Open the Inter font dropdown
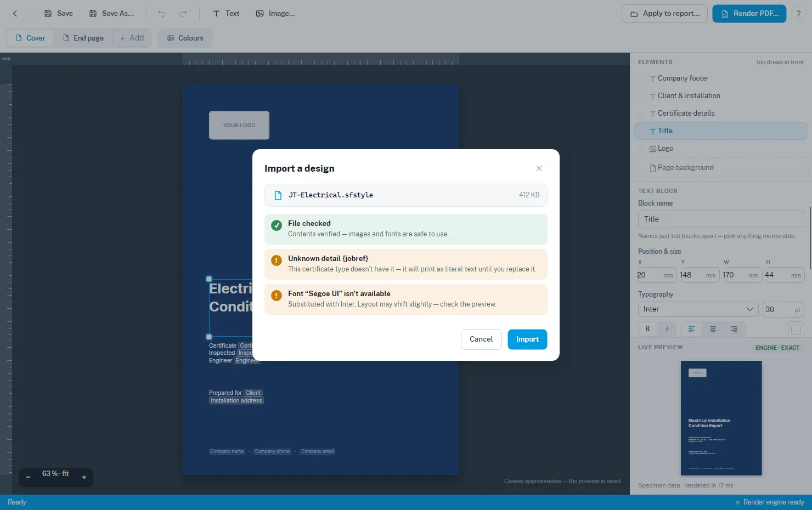 [x=698, y=309]
